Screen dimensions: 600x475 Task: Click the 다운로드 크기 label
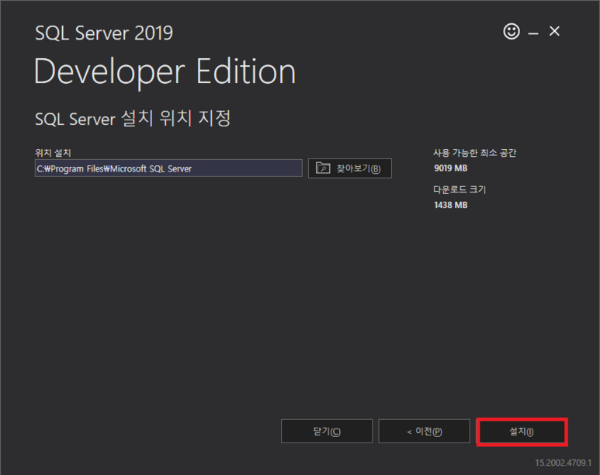(459, 189)
